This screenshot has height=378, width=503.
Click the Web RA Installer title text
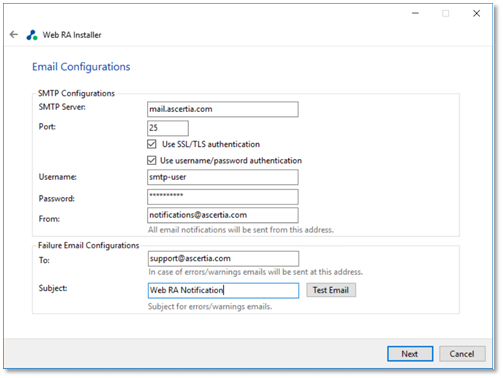tap(72, 35)
